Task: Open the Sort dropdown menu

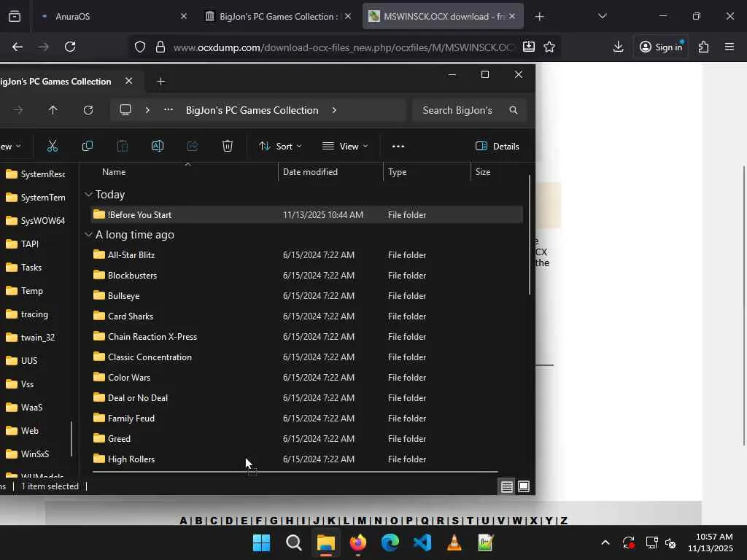Action: click(280, 146)
